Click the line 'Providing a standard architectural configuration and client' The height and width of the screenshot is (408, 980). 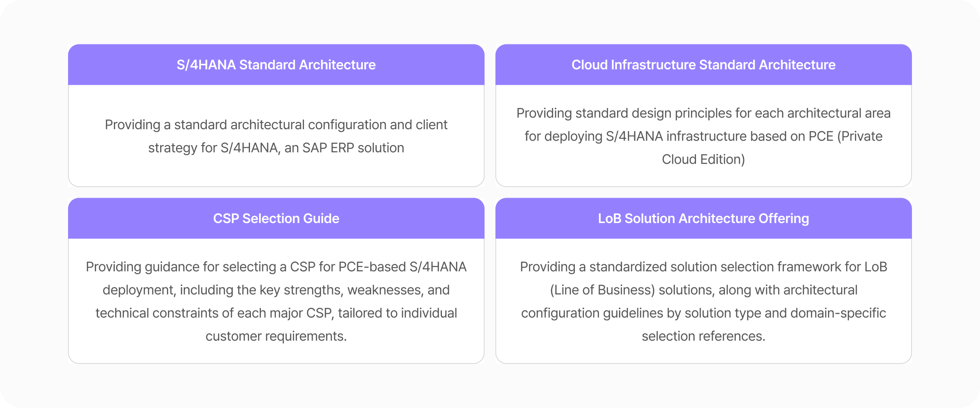276,125
